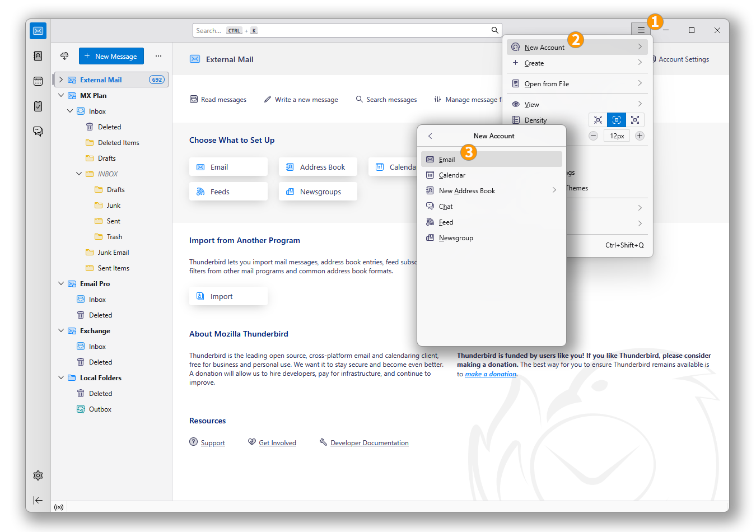
Task: Collapse the spaces toolbar with the arrow icon
Action: click(38, 500)
